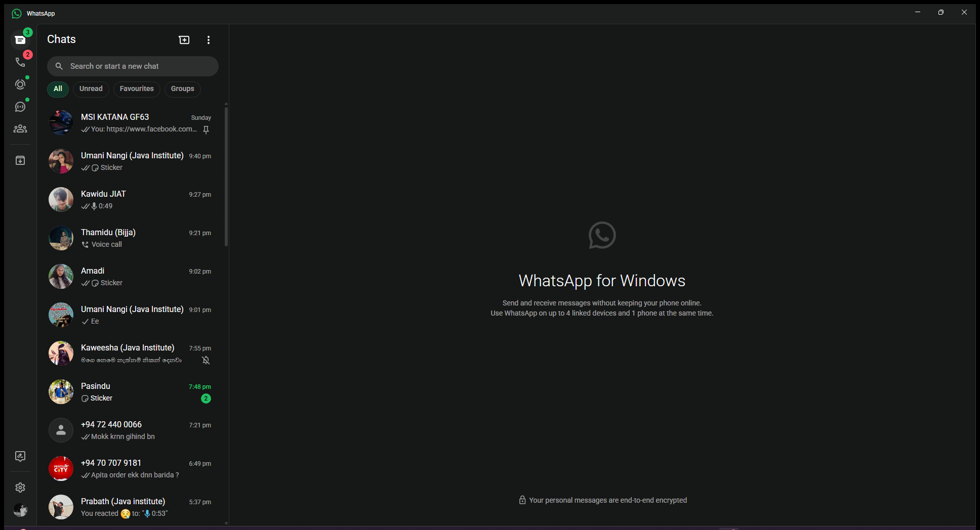Open Archived chats in the sidebar
The height and width of the screenshot is (530, 980).
click(20, 160)
